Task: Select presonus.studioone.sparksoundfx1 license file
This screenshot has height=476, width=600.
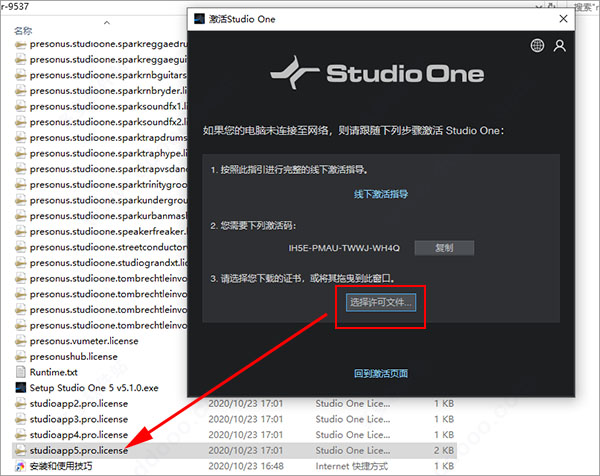Action: (x=109, y=106)
